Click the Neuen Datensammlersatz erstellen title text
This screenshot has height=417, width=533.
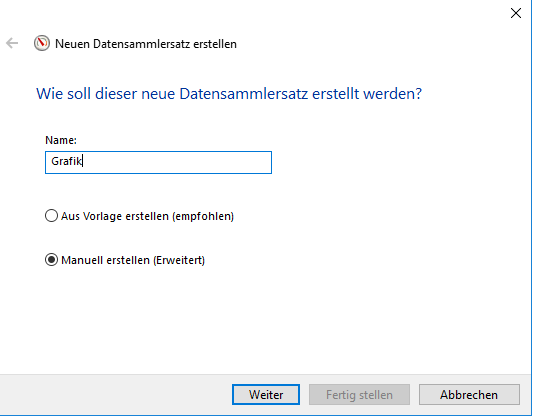coord(146,44)
